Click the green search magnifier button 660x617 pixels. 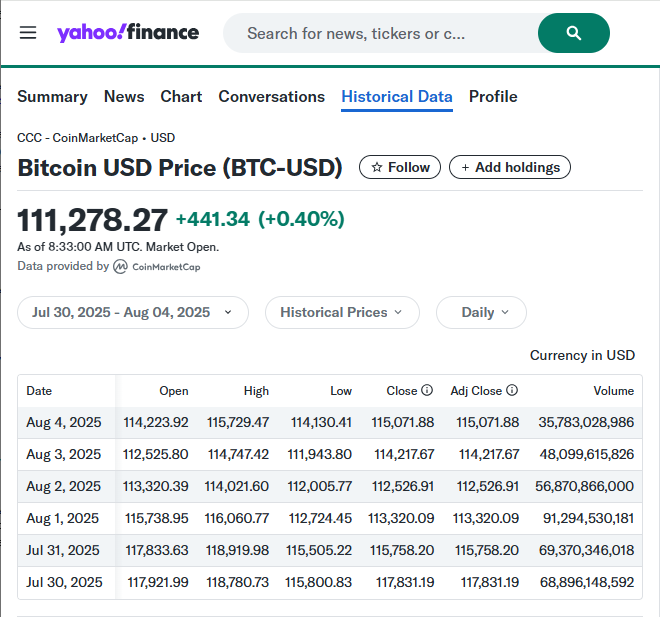[574, 33]
